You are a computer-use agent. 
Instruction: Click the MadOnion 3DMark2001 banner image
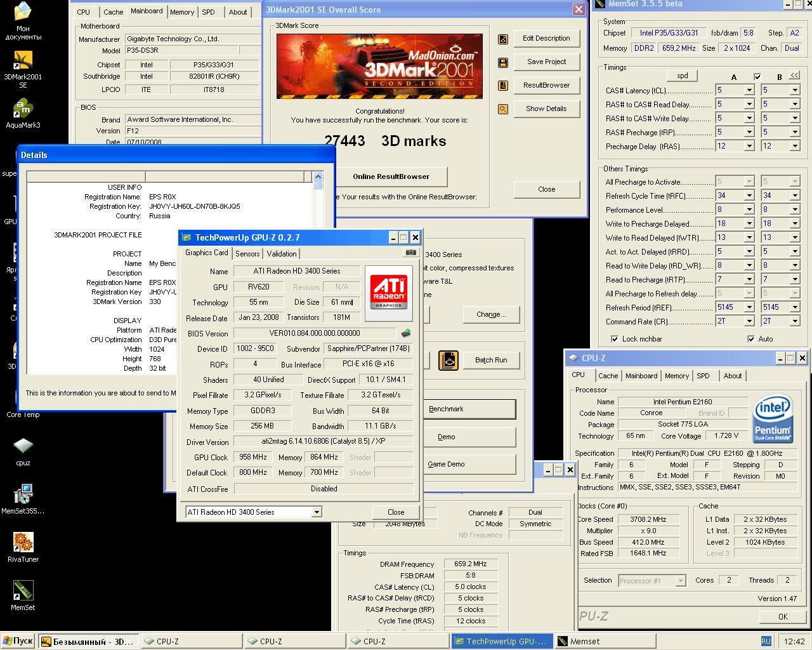[x=379, y=66]
